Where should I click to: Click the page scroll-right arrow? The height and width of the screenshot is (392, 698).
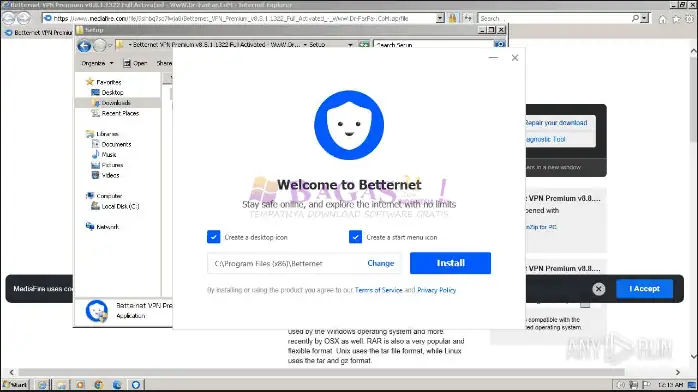coord(678,372)
